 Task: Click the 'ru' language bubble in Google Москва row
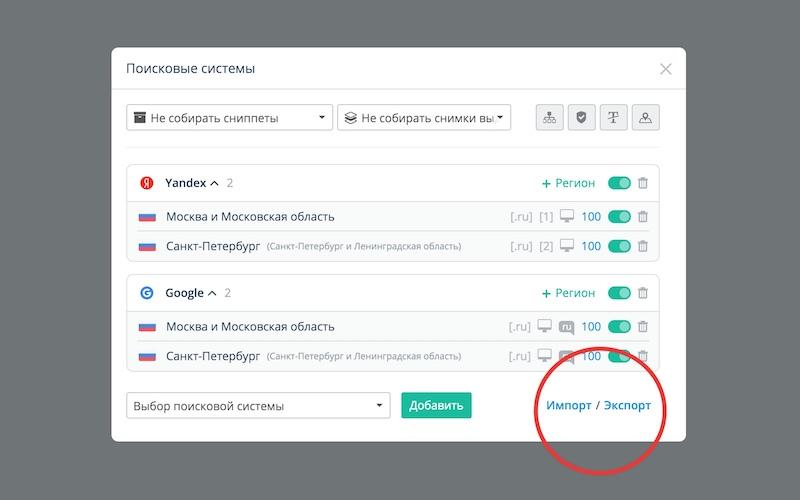point(567,326)
